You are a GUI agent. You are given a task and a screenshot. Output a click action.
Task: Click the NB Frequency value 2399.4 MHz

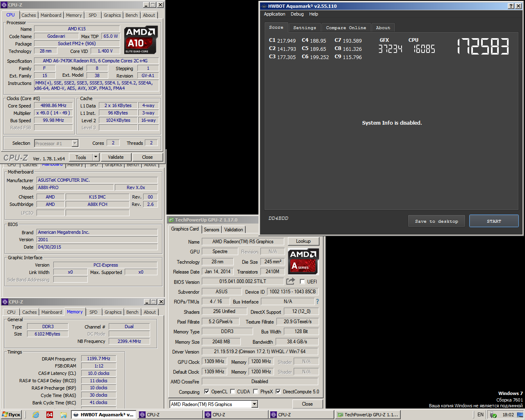click(129, 341)
